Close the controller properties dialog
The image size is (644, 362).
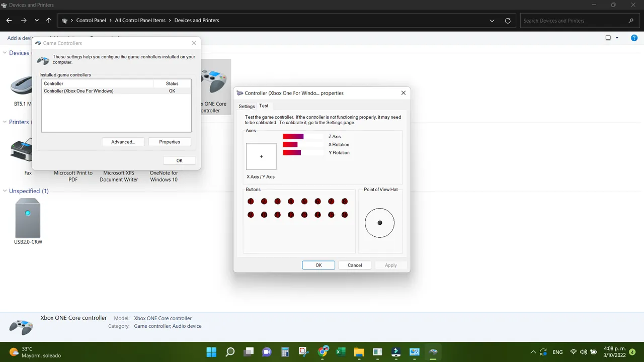pyautogui.click(x=404, y=93)
